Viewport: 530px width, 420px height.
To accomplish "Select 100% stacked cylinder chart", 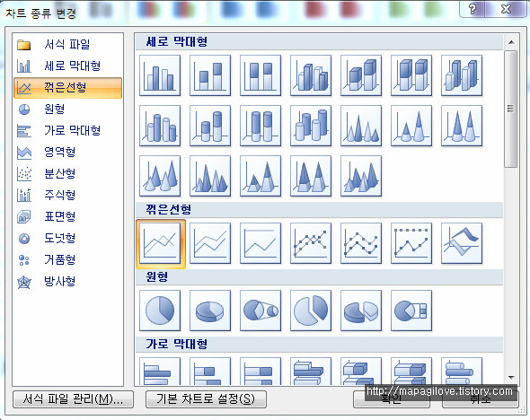I will (261, 126).
